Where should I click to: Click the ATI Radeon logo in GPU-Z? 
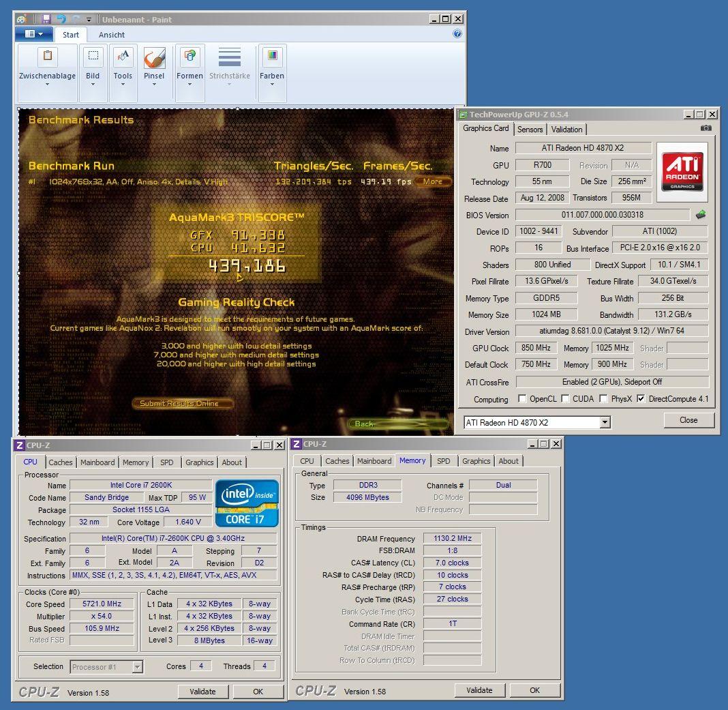(x=682, y=171)
